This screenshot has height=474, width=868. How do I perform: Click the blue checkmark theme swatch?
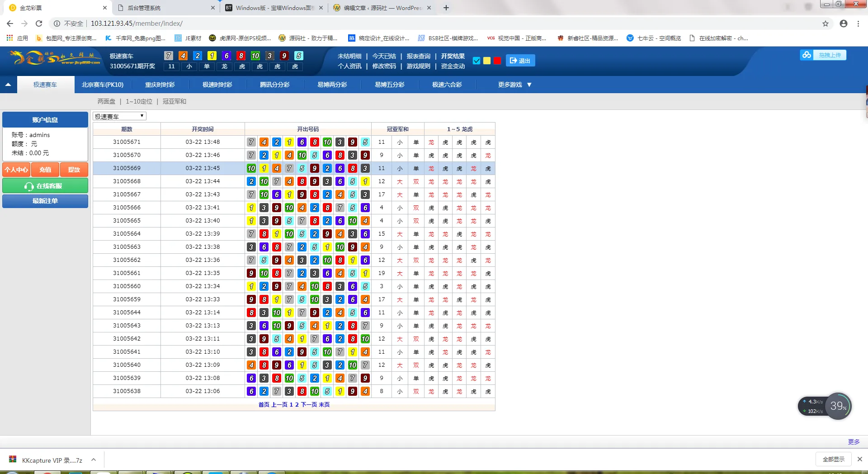coord(476,61)
